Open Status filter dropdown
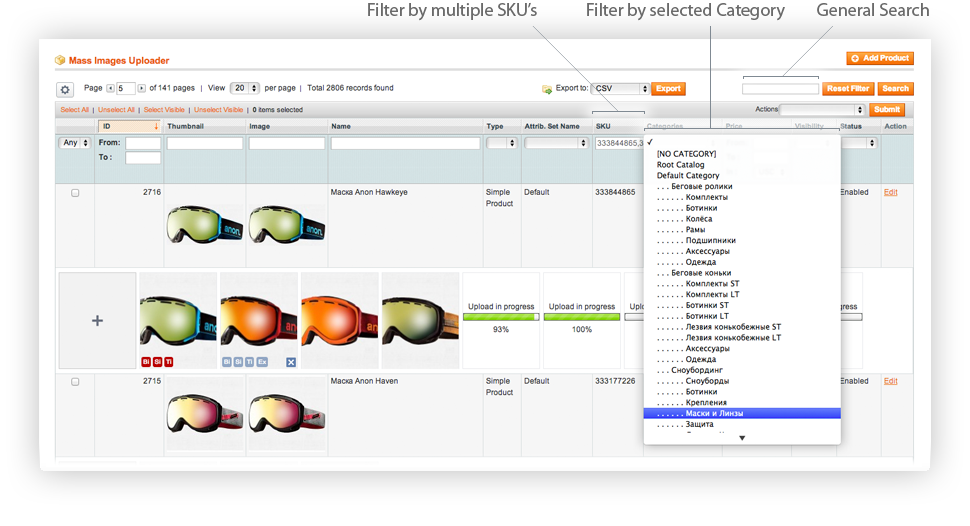This screenshot has width=970, height=526. click(x=859, y=143)
